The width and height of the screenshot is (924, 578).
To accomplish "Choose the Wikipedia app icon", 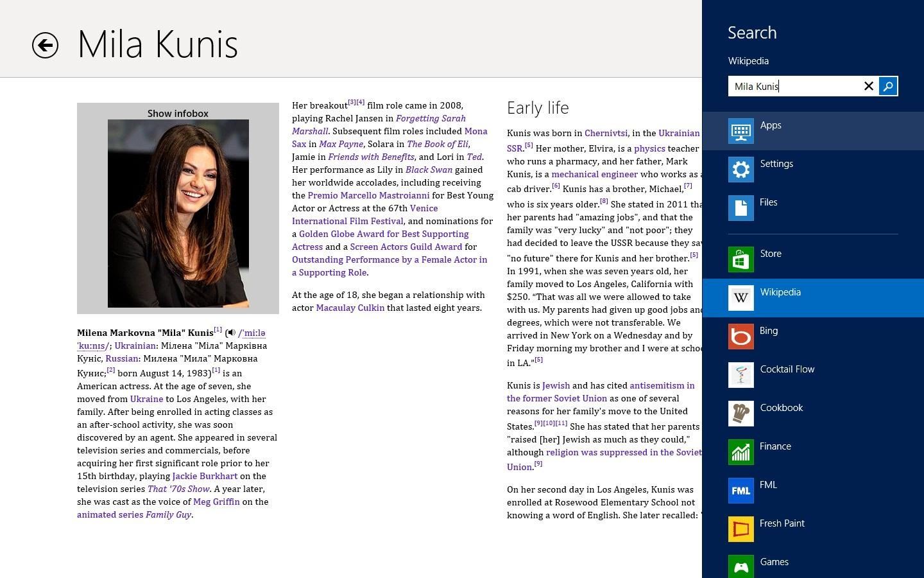I will pos(740,298).
